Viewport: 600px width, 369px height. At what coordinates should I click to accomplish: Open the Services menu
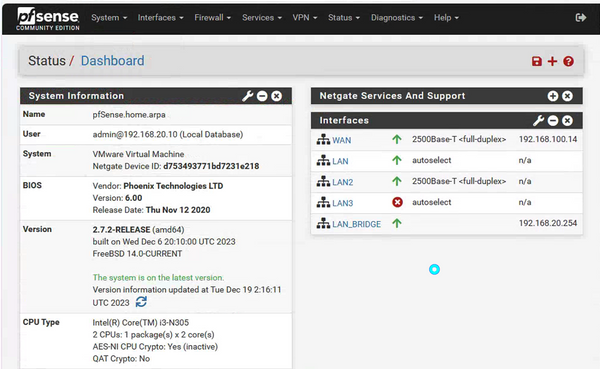click(x=262, y=18)
